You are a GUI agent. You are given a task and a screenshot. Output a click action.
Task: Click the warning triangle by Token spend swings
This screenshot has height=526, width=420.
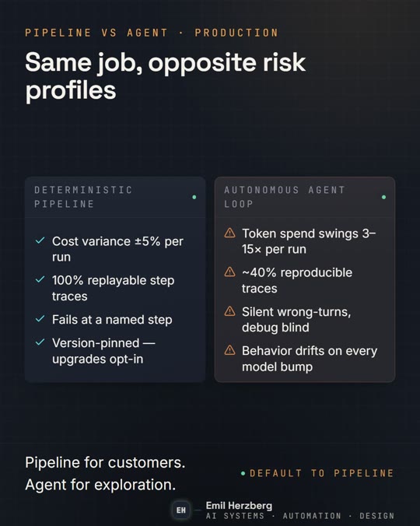pyautogui.click(x=229, y=233)
